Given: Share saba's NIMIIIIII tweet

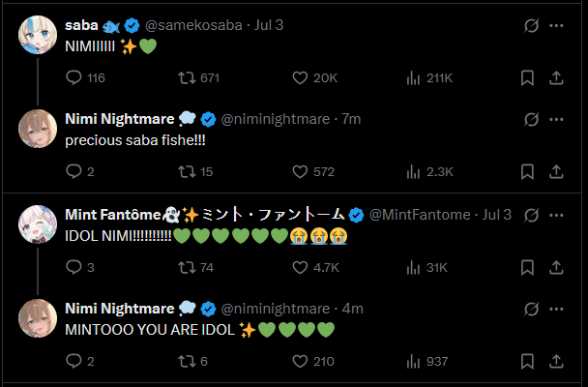Looking at the screenshot, I should click(556, 77).
